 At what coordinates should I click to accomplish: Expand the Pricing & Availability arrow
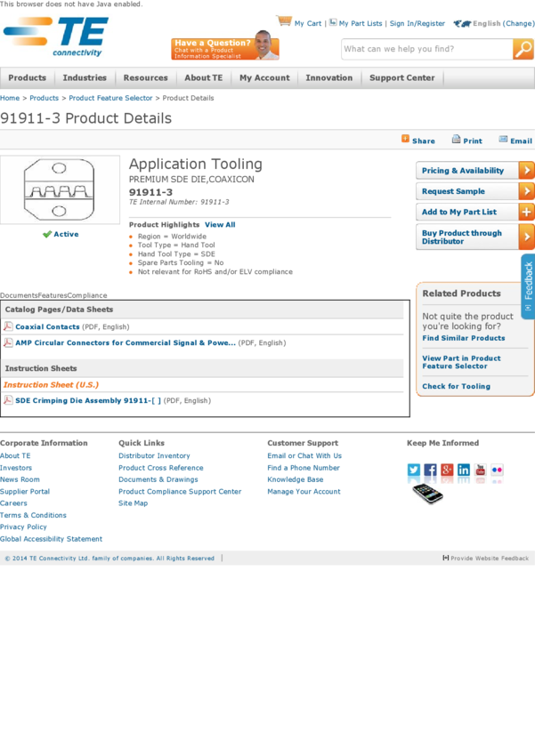[526, 170]
